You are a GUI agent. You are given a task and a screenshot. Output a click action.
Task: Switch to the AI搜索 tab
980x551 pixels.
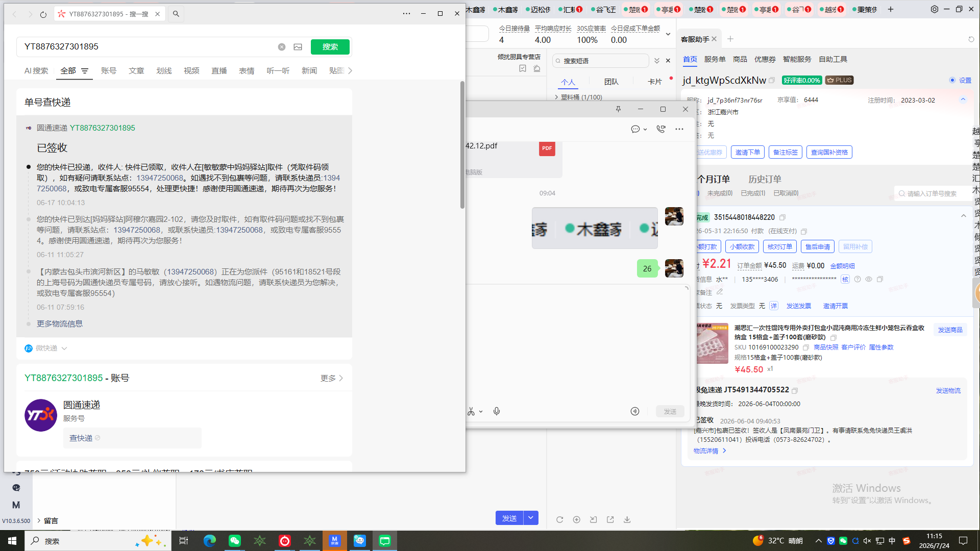tap(36, 71)
